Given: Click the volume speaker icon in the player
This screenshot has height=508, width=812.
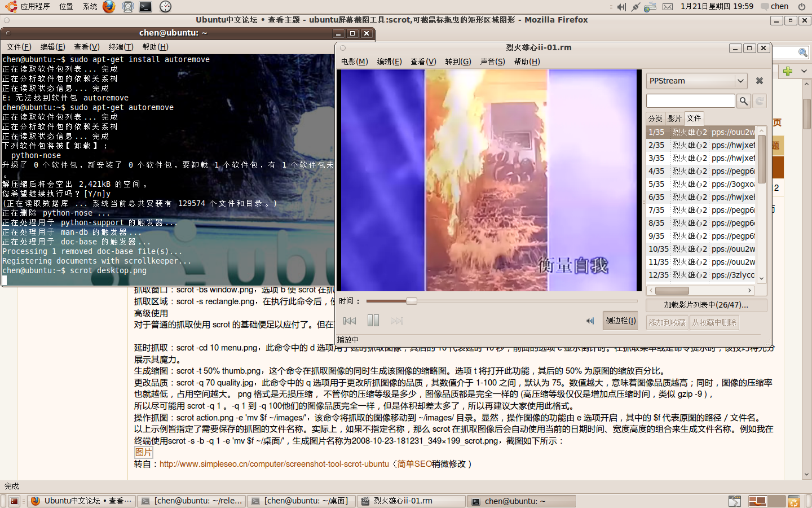Looking at the screenshot, I should [x=590, y=321].
